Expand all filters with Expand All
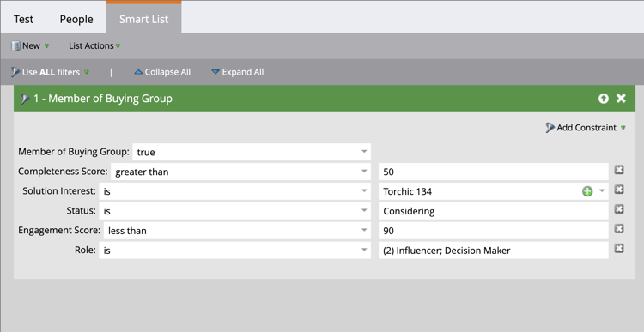This screenshot has height=332, width=644. point(238,72)
